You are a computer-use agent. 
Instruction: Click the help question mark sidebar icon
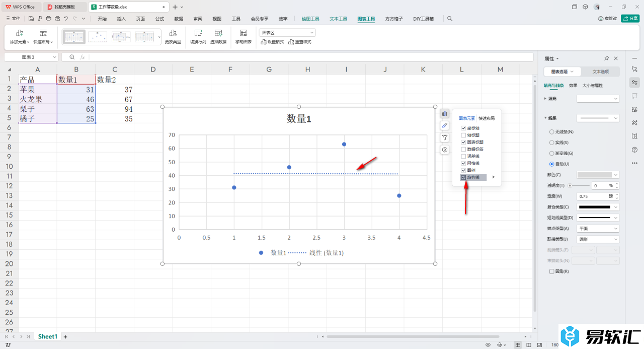634,150
